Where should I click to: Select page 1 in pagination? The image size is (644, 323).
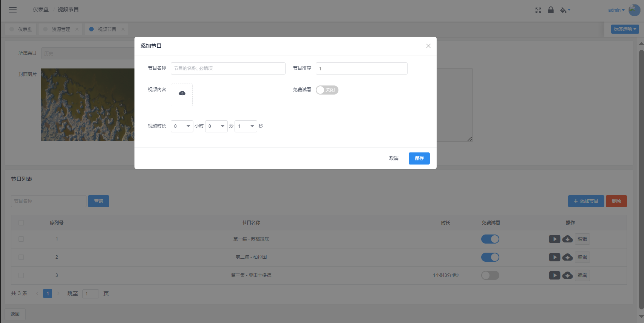[48, 293]
